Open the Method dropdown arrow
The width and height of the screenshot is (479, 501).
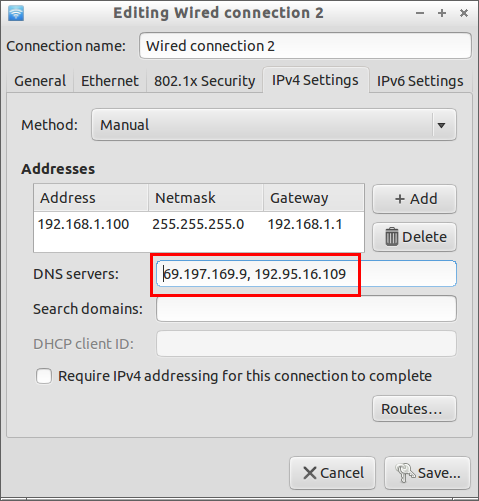pyautogui.click(x=442, y=125)
